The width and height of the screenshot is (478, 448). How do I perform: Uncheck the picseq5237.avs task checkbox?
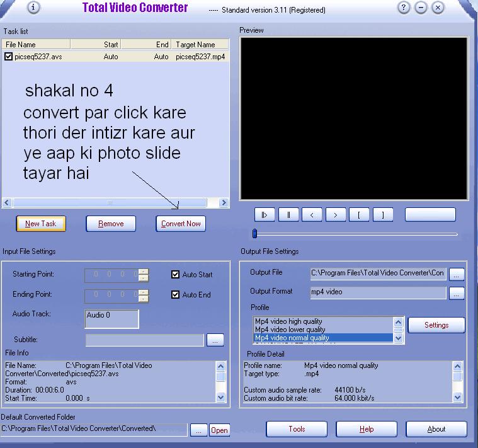pos(8,57)
